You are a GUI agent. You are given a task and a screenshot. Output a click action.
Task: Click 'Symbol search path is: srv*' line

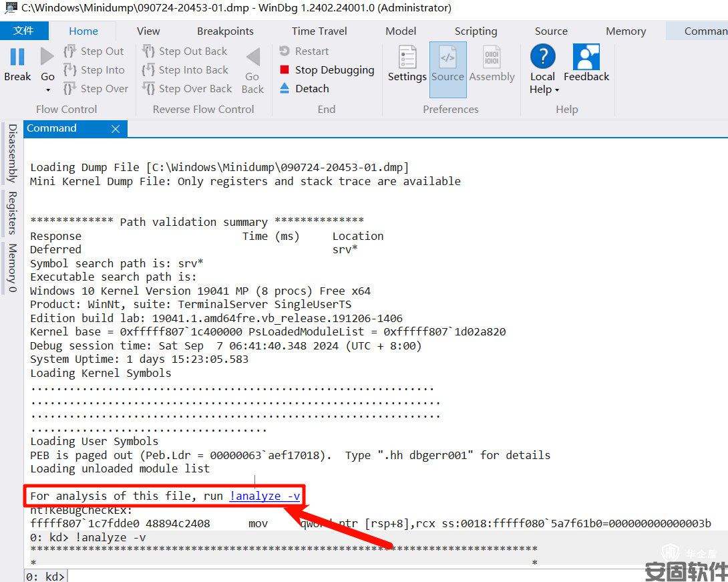[x=116, y=264]
